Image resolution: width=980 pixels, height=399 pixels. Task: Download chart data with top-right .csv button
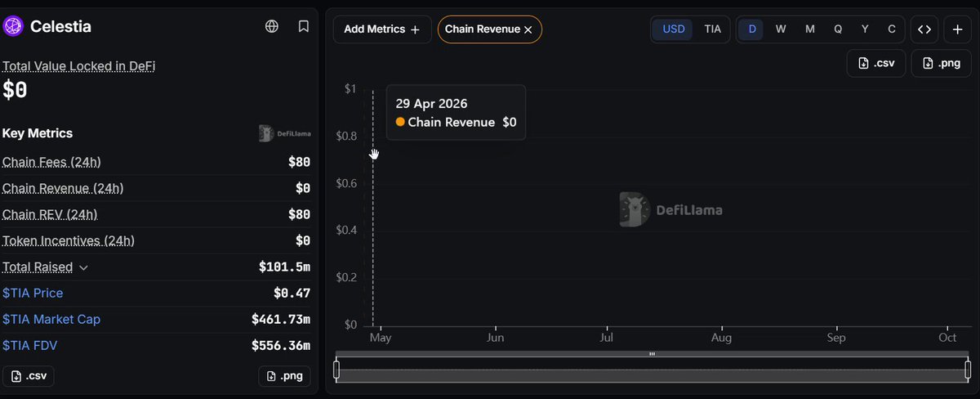click(876, 63)
